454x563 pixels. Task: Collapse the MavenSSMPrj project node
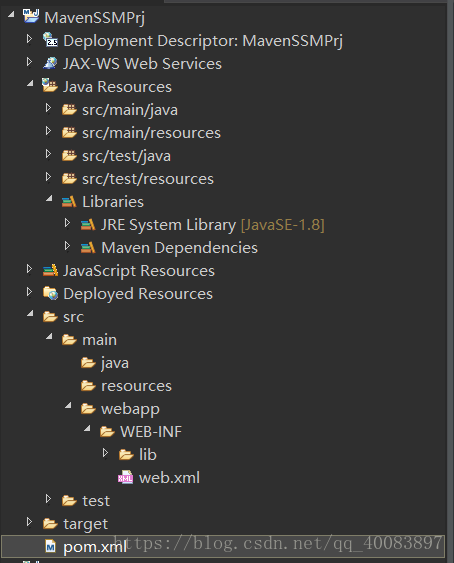pos(11,14)
